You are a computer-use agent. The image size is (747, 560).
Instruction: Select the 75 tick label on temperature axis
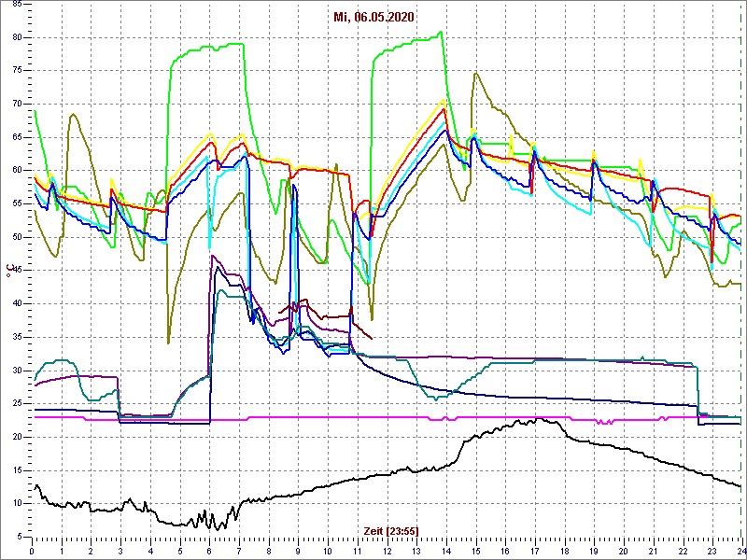(x=16, y=71)
